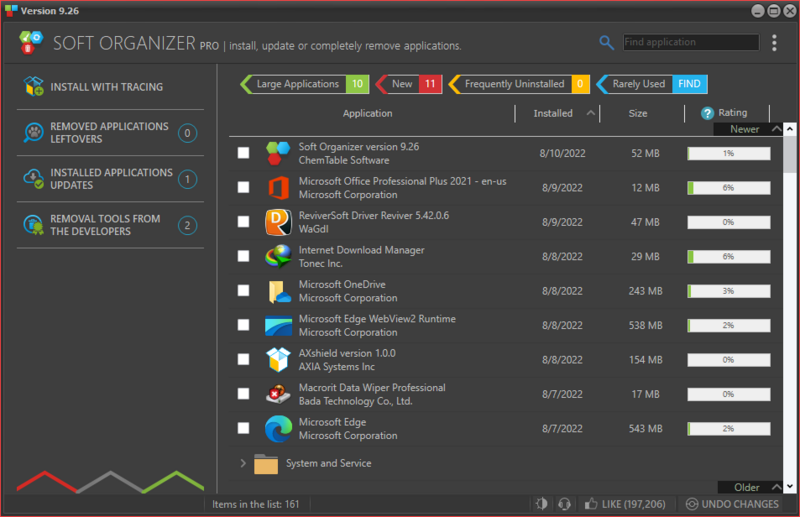Expand the System and Service group
800x517 pixels.
point(243,463)
